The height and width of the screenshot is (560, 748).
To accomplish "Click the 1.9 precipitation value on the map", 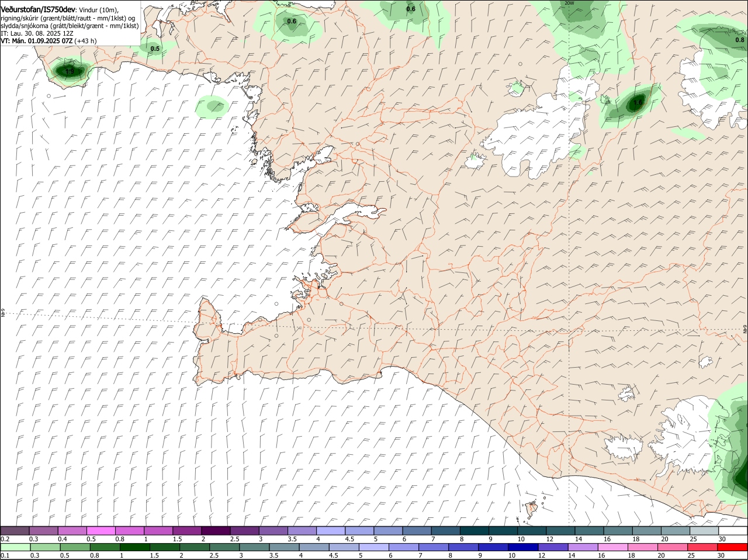I will [x=70, y=71].
